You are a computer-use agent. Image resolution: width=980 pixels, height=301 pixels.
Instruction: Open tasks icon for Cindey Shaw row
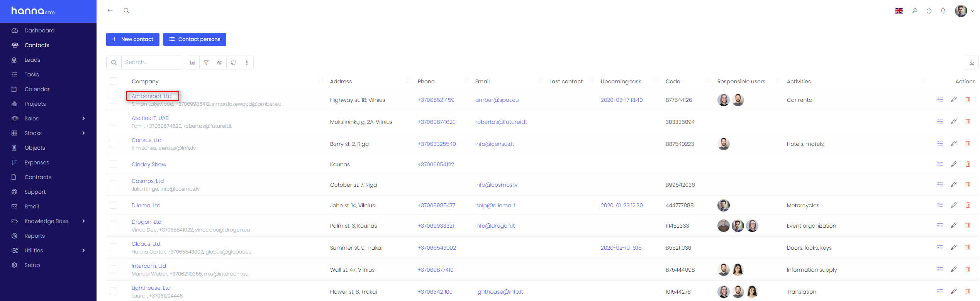click(x=940, y=164)
